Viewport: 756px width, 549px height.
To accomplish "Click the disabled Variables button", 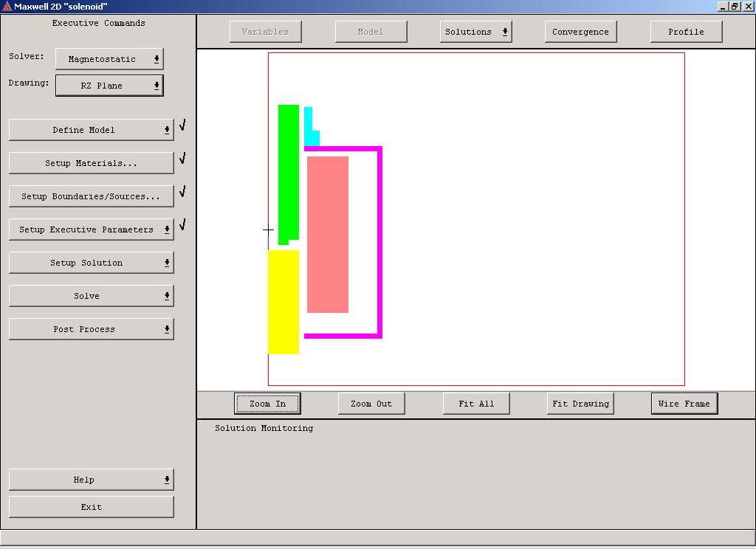I will 266,32.
